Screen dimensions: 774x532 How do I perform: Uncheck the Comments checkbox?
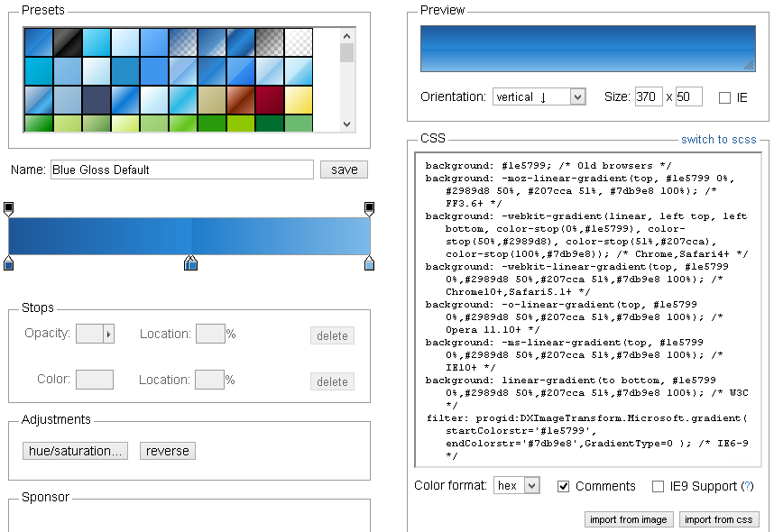563,487
